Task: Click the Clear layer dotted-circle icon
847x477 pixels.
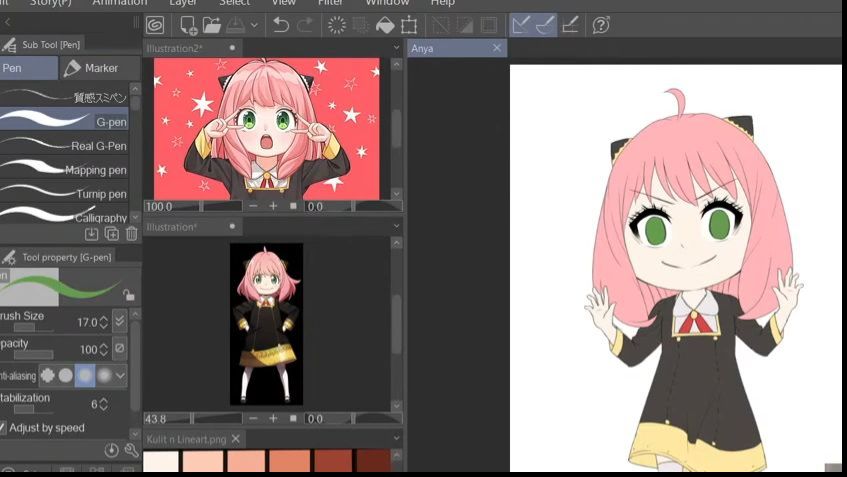Action: coord(337,25)
